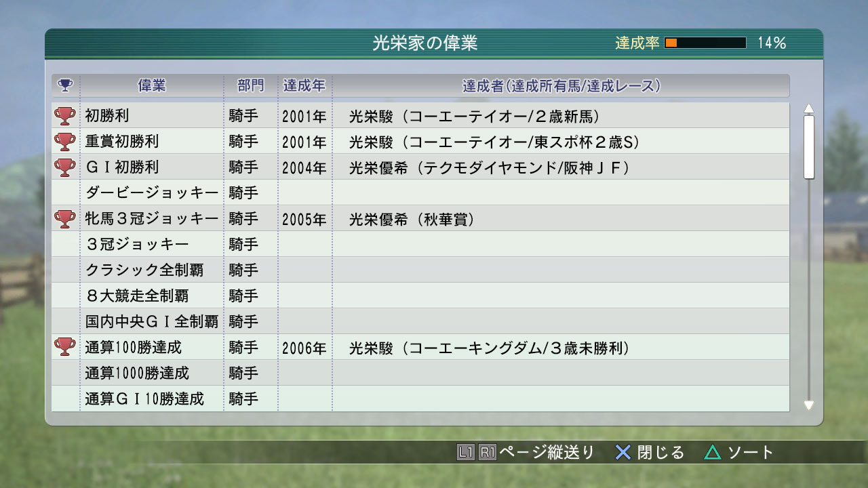Click 騎手 in the 通算1000勝達成 row
868x488 pixels.
coord(243,373)
